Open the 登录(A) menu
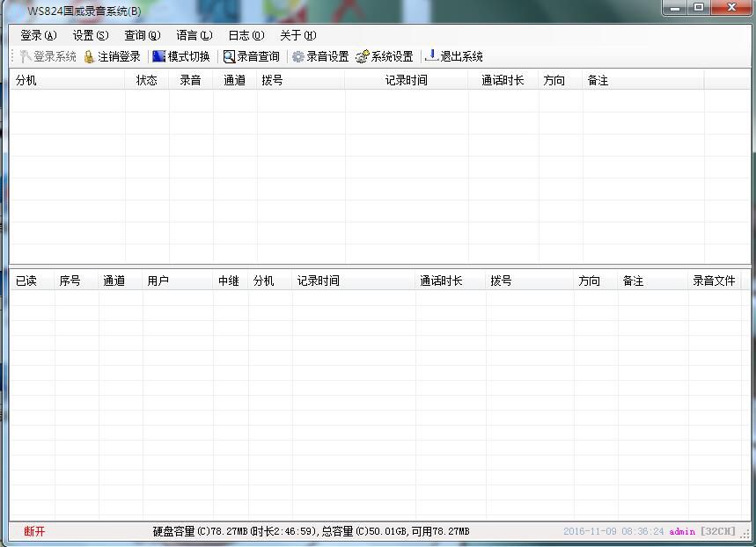 [39, 35]
